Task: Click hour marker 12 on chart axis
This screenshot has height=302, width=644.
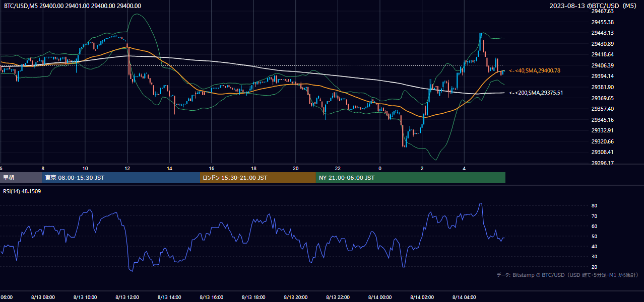Action: coord(127,168)
